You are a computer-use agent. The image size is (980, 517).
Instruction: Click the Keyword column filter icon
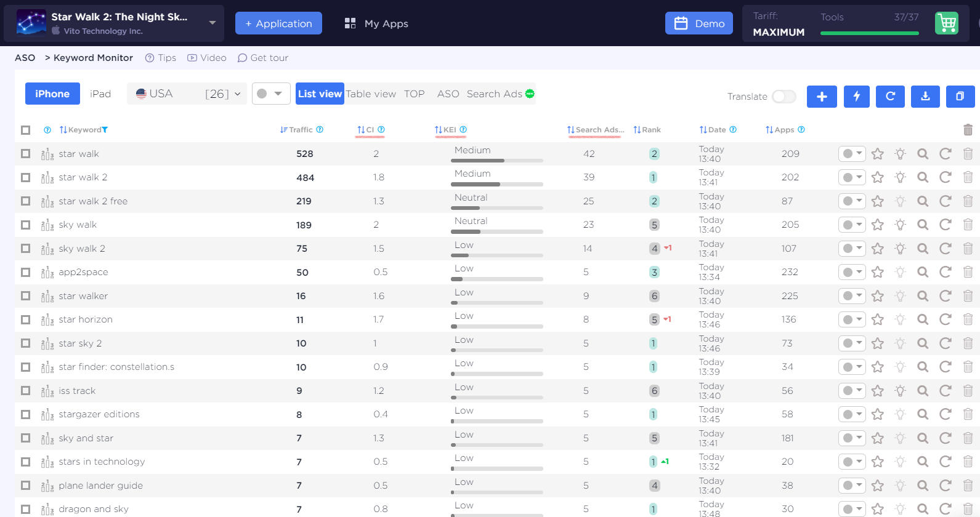tap(105, 130)
